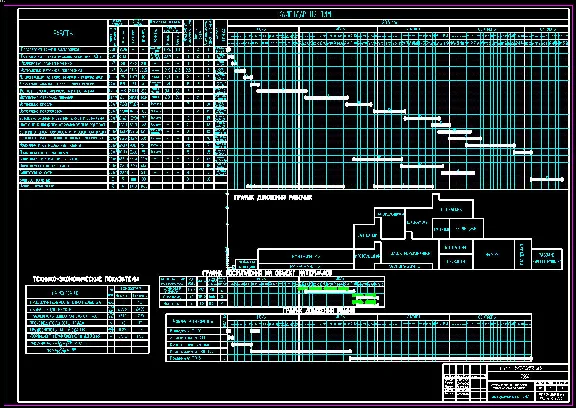Click the title block stamp in the corner
The image size is (576, 408).
pos(506,382)
